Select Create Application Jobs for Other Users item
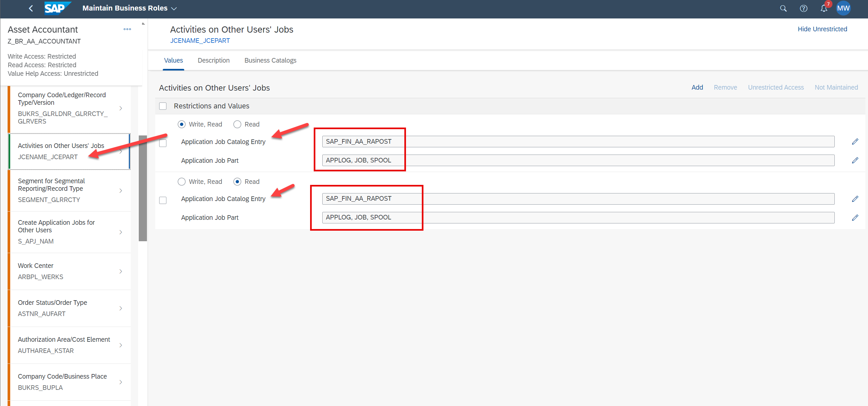 [x=69, y=232]
